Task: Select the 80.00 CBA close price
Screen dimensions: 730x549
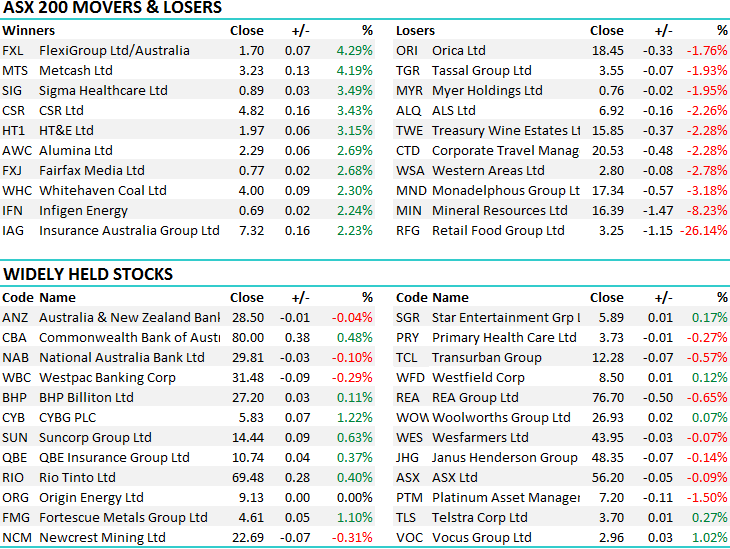Action: pyautogui.click(x=248, y=338)
